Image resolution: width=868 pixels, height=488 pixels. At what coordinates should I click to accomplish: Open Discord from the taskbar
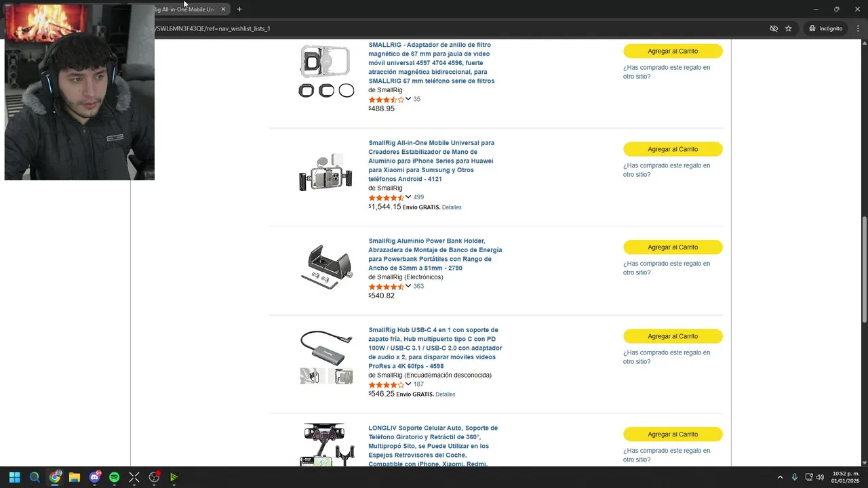tap(94, 477)
